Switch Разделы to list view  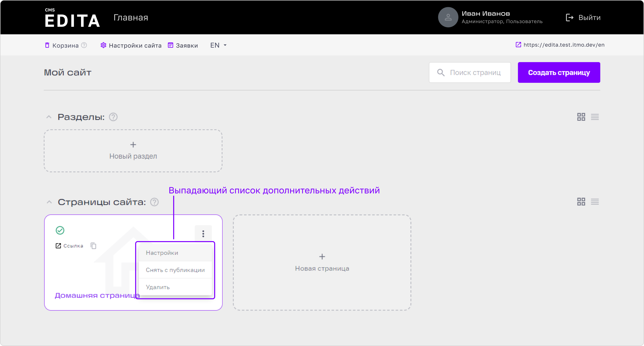coord(595,117)
